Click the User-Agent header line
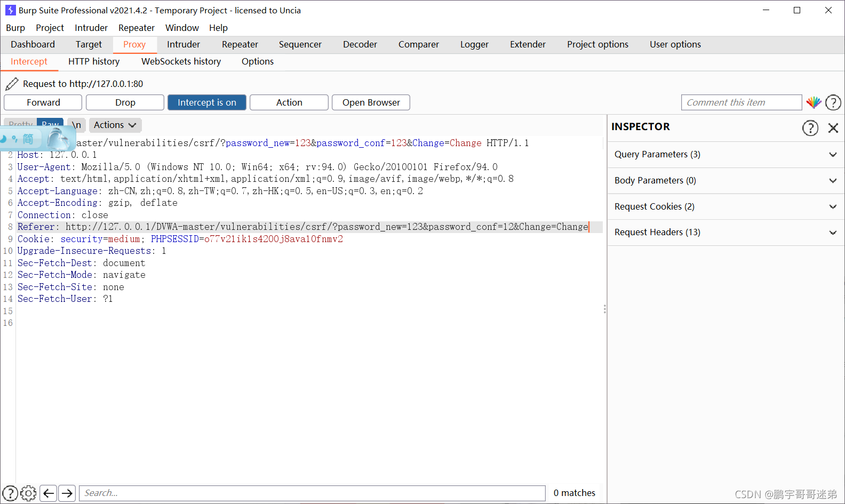Viewport: 845px width, 504px height. (x=258, y=167)
